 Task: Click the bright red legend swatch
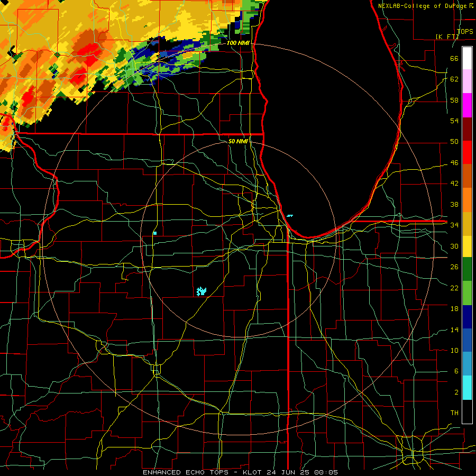(467, 152)
